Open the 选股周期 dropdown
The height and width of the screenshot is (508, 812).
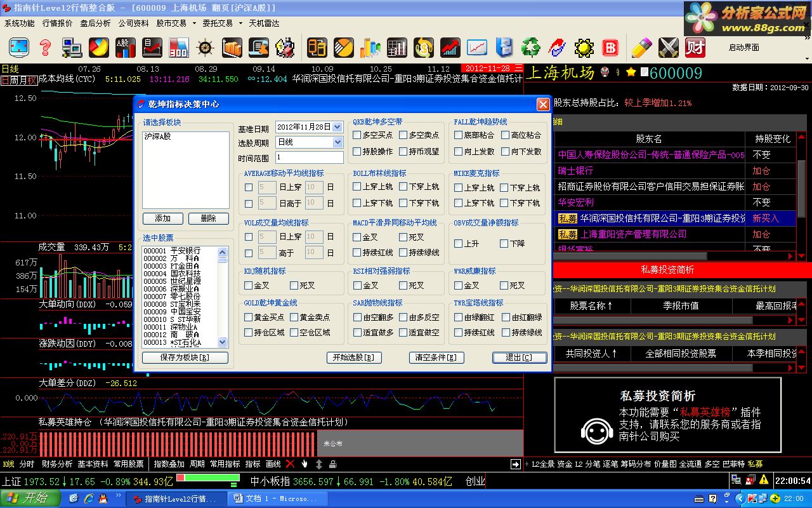point(337,142)
